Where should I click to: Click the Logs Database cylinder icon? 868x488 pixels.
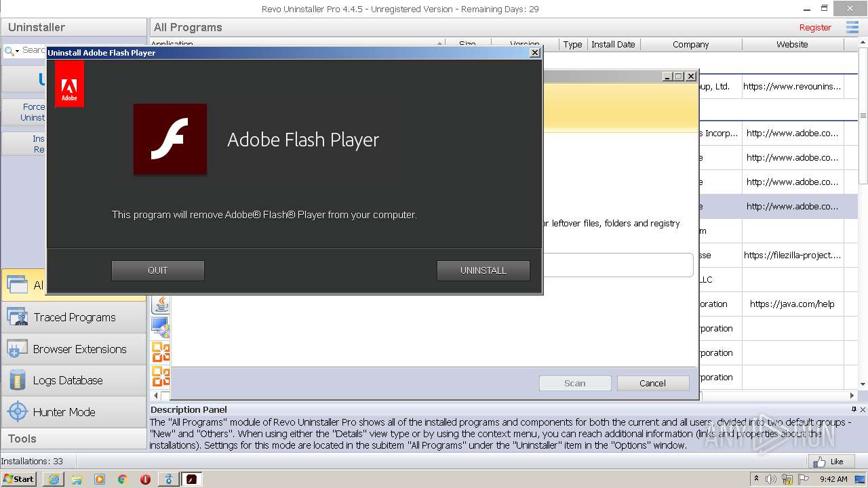[x=17, y=380]
